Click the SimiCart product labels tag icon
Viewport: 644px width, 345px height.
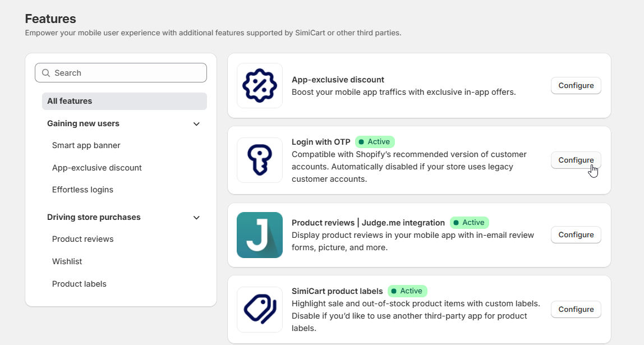pos(259,309)
